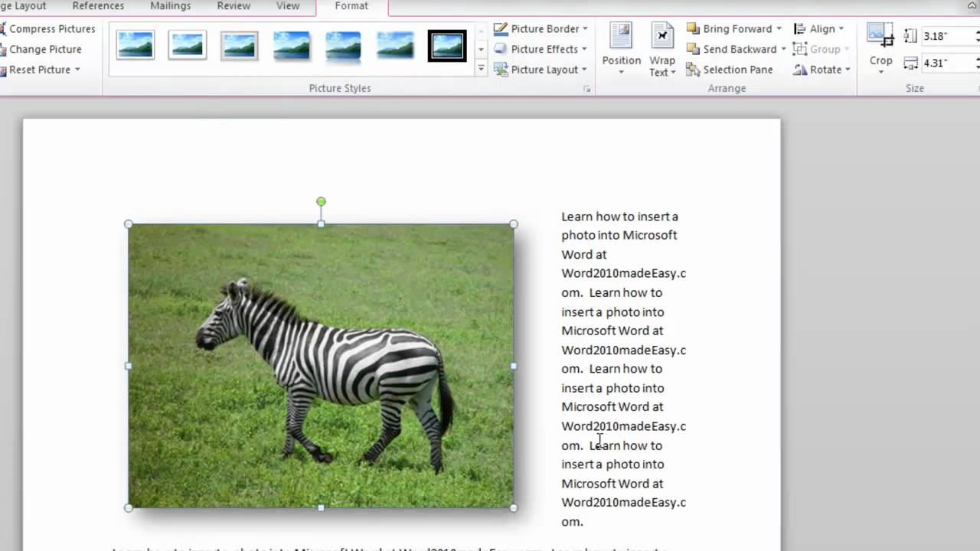Open Bring Forward dropdown arrow
Image resolution: width=980 pixels, height=551 pixels.
pos(779,29)
